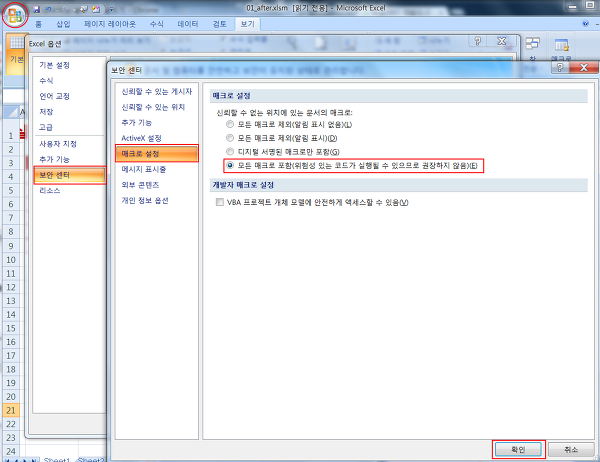
Task: Click the 기본 view button in ribbon
Action: [x=16, y=54]
